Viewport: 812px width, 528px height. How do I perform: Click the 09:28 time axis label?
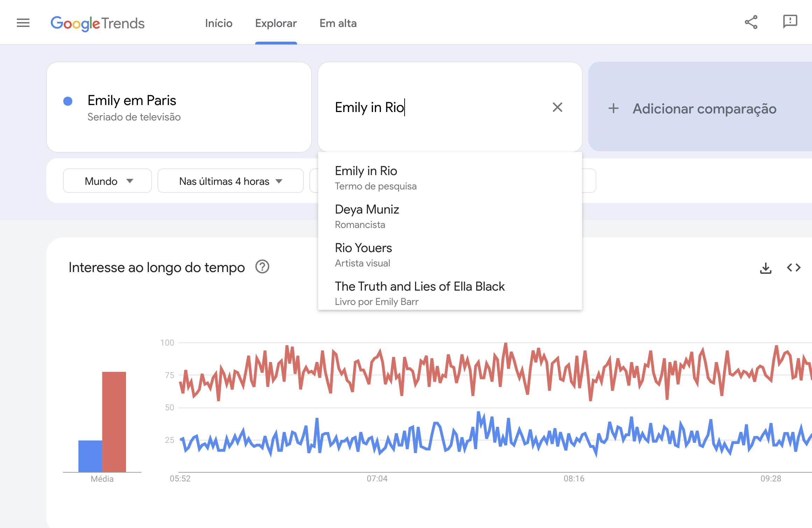click(771, 479)
